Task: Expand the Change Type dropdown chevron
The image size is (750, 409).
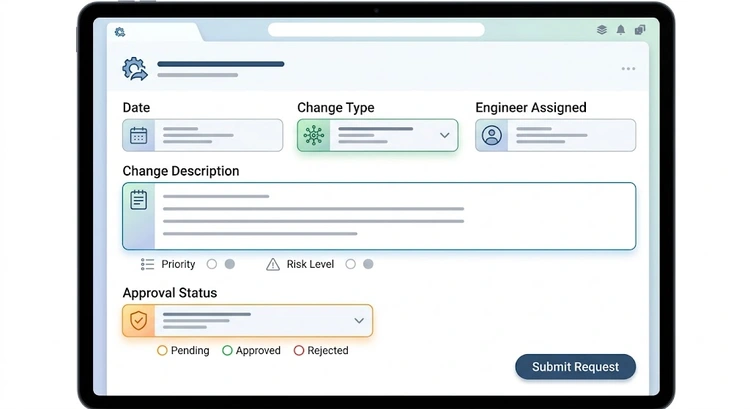Action: coord(444,135)
